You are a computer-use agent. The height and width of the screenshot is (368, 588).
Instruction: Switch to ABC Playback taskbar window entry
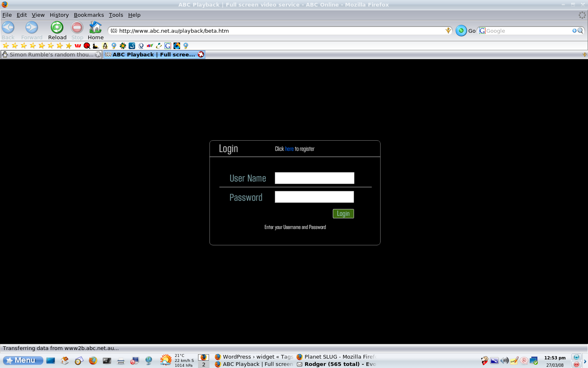pyautogui.click(x=254, y=364)
